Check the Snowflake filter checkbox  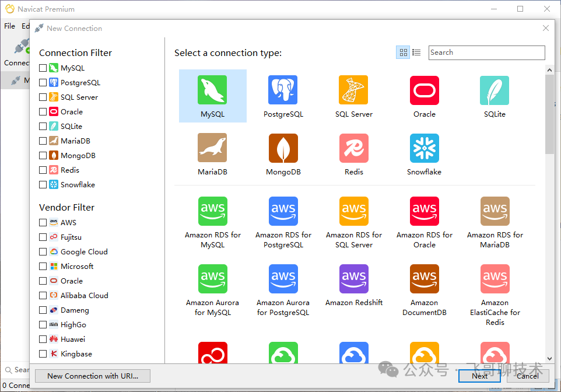tap(43, 185)
